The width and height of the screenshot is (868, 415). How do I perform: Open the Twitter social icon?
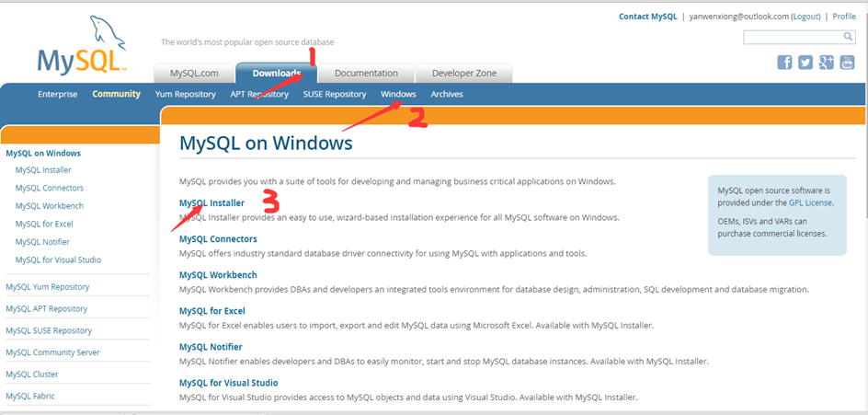pyautogui.click(x=805, y=62)
